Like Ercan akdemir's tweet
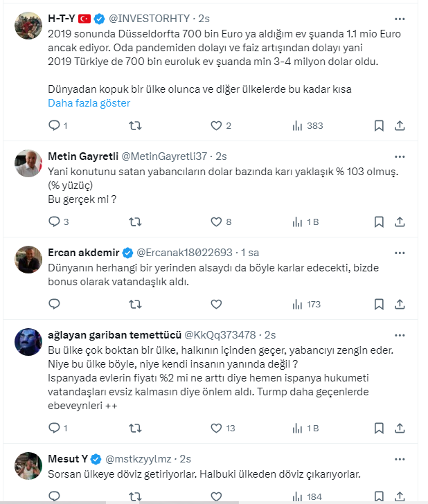The image size is (428, 504). (216, 304)
